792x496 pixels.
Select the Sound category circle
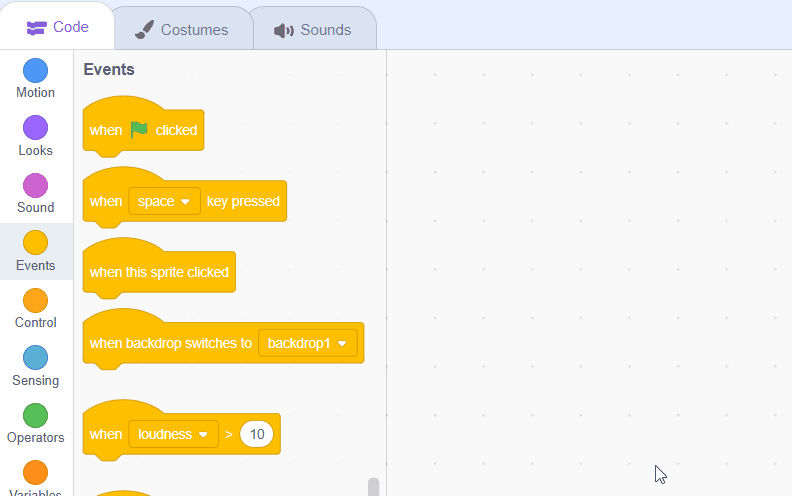(x=35, y=186)
